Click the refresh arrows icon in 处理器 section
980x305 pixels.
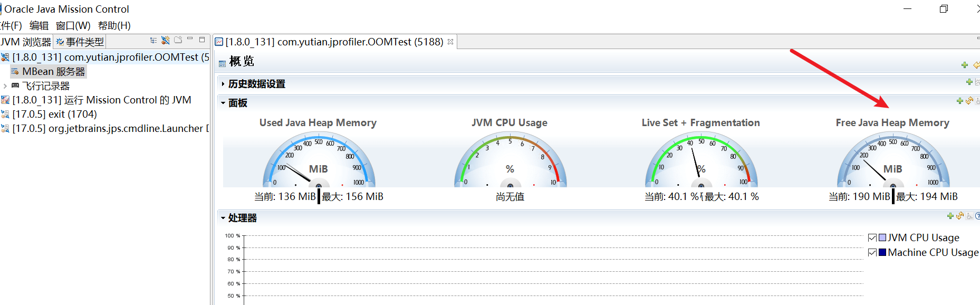(x=960, y=216)
